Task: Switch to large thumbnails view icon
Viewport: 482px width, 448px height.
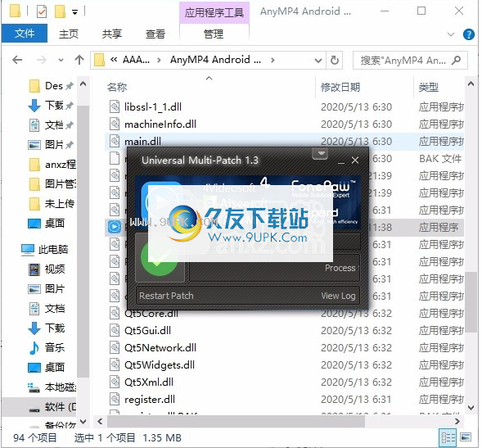Action: (466, 437)
